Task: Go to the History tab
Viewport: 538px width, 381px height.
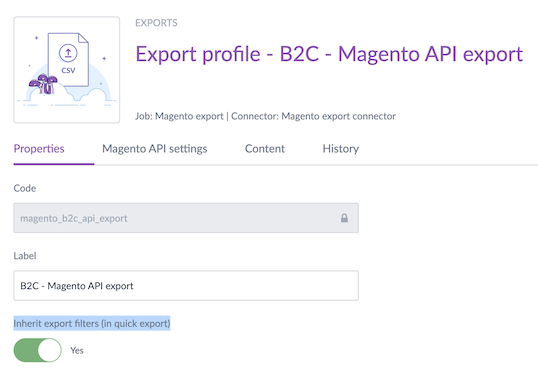Action: pos(341,149)
